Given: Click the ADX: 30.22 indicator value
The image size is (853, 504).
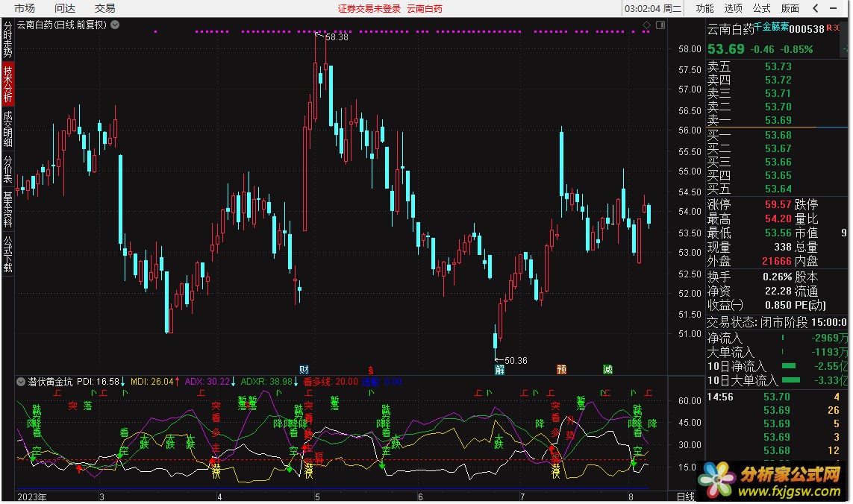Looking at the screenshot, I should coord(210,382).
